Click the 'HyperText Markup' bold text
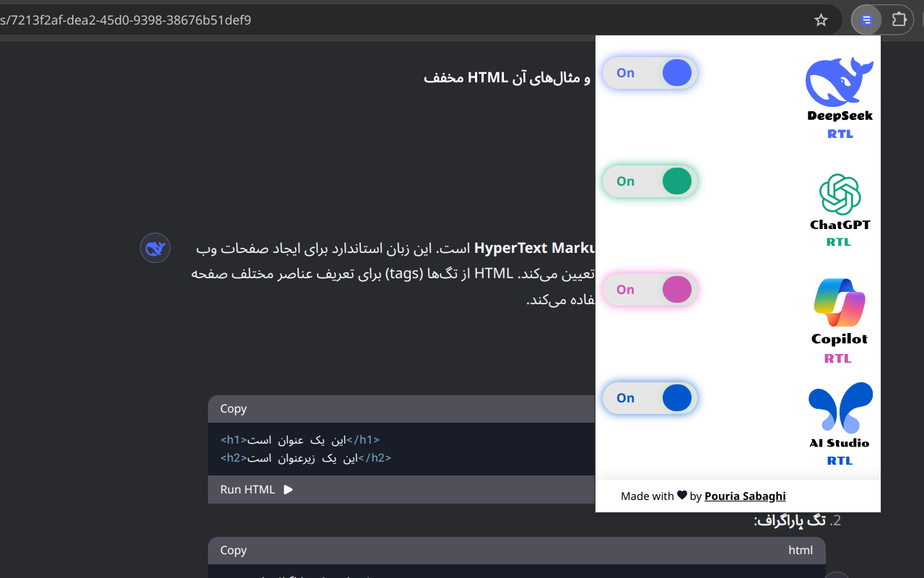 (x=535, y=248)
